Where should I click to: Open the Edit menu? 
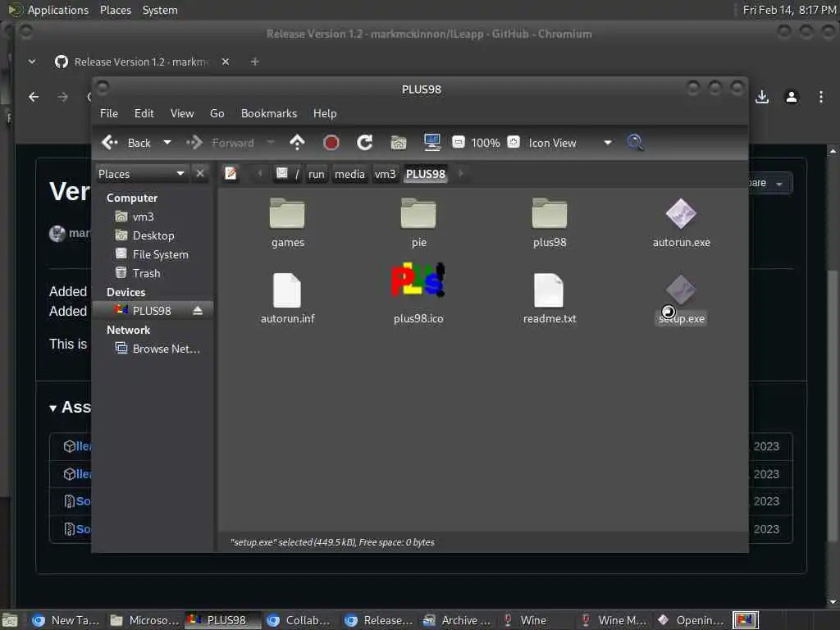click(144, 113)
